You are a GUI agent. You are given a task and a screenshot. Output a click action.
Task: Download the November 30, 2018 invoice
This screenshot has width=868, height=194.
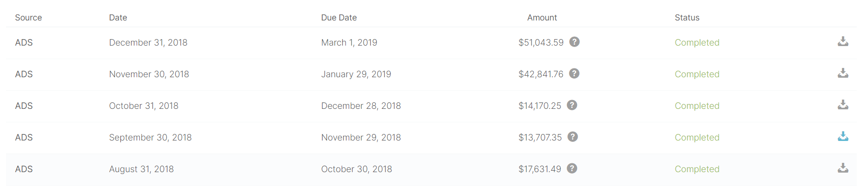[x=843, y=74]
